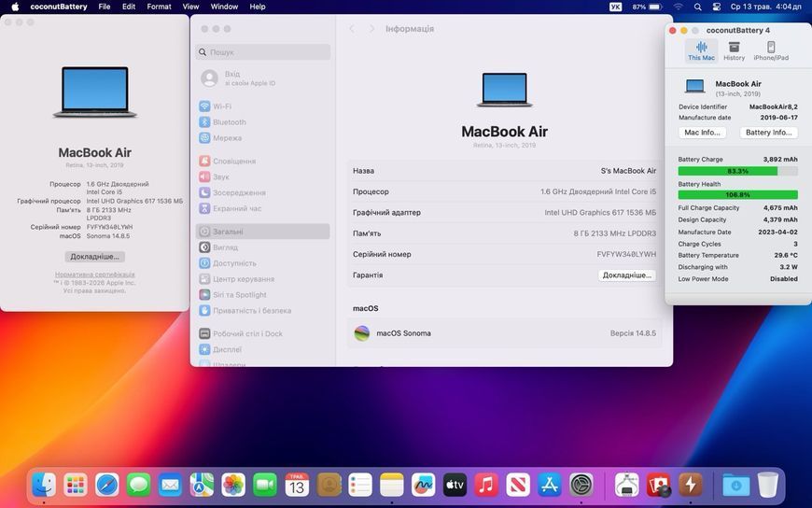Open Control Center from the menu bar

click(717, 7)
